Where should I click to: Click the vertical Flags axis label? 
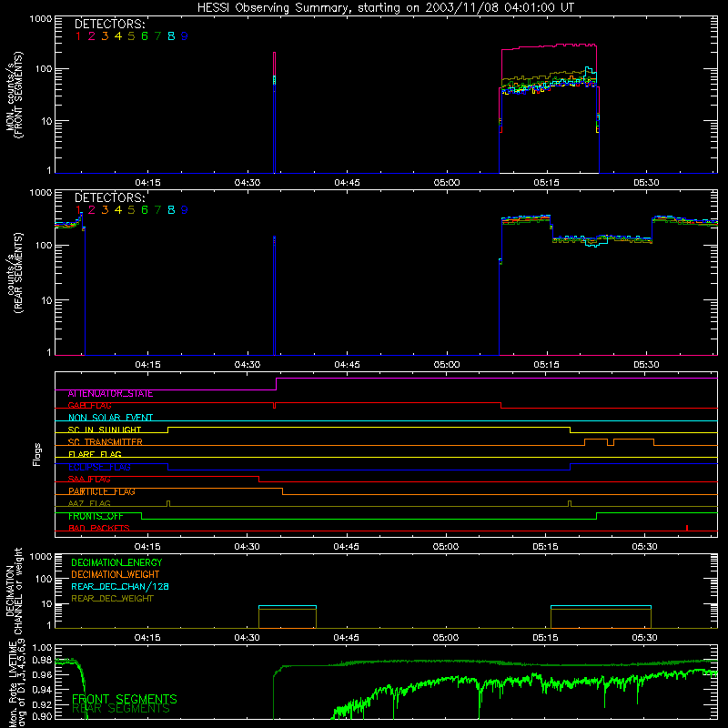click(36, 454)
